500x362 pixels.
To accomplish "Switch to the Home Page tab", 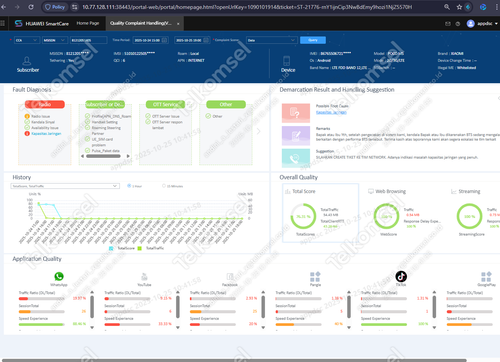I will pyautogui.click(x=88, y=23).
